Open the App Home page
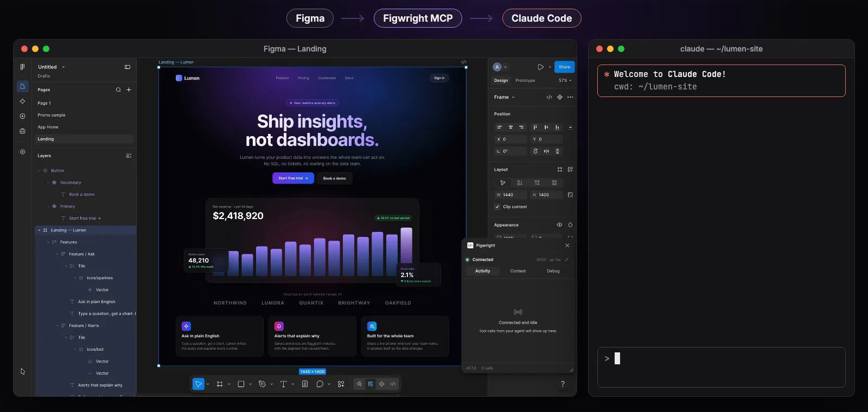The width and height of the screenshot is (868, 412). click(x=84, y=127)
